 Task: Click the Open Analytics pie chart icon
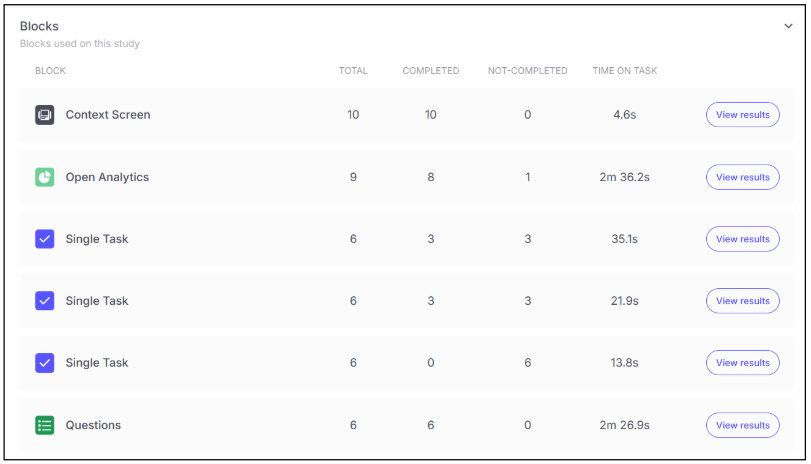tap(44, 177)
